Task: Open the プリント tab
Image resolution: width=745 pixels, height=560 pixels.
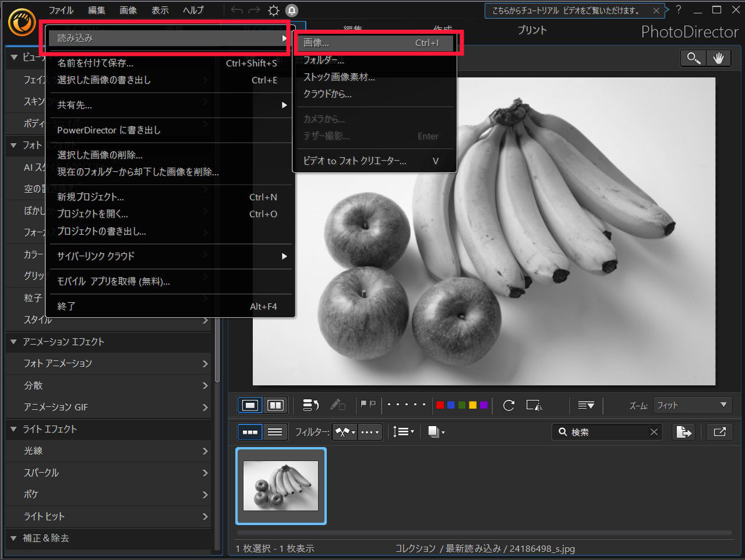Action: (532, 30)
